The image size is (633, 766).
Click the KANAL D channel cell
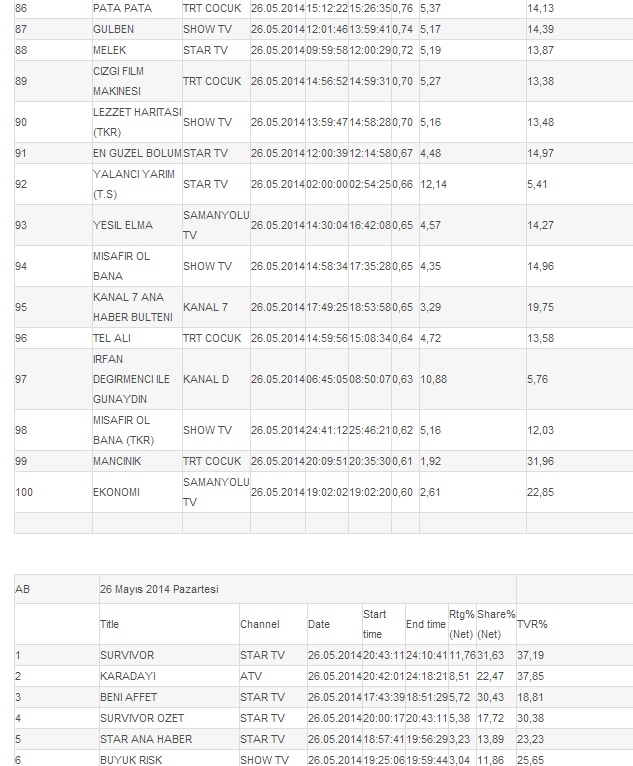[x=206, y=379]
